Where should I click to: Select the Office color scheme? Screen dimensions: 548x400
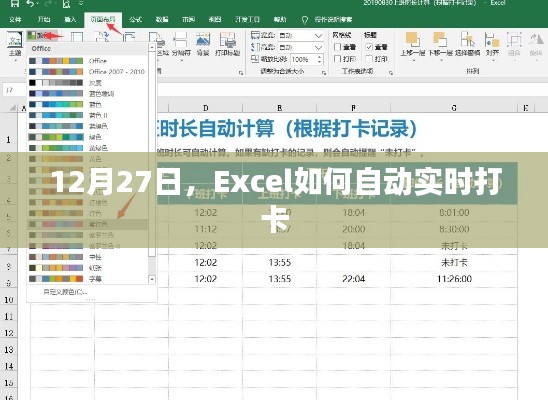point(87,61)
